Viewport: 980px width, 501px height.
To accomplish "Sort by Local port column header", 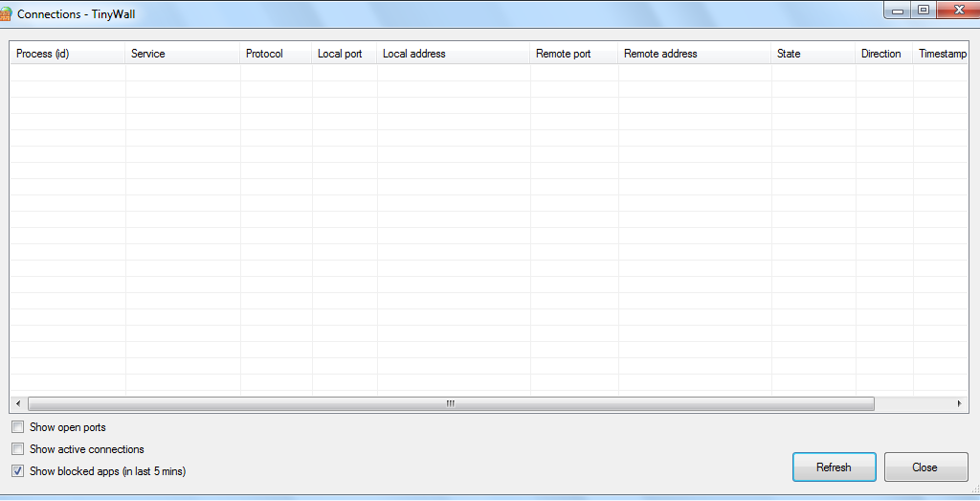I will [345, 53].
